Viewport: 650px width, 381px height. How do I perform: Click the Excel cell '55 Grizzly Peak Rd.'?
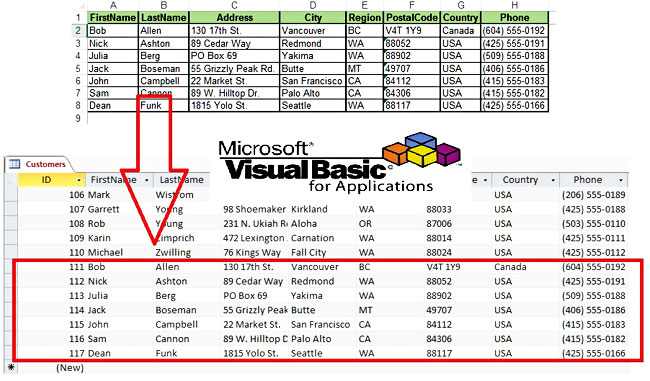point(234,68)
